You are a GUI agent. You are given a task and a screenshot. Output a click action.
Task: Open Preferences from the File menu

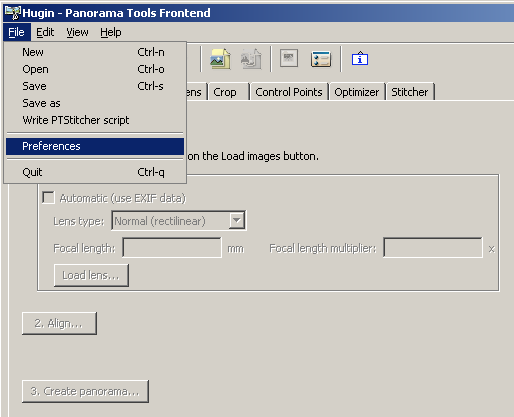(95, 146)
